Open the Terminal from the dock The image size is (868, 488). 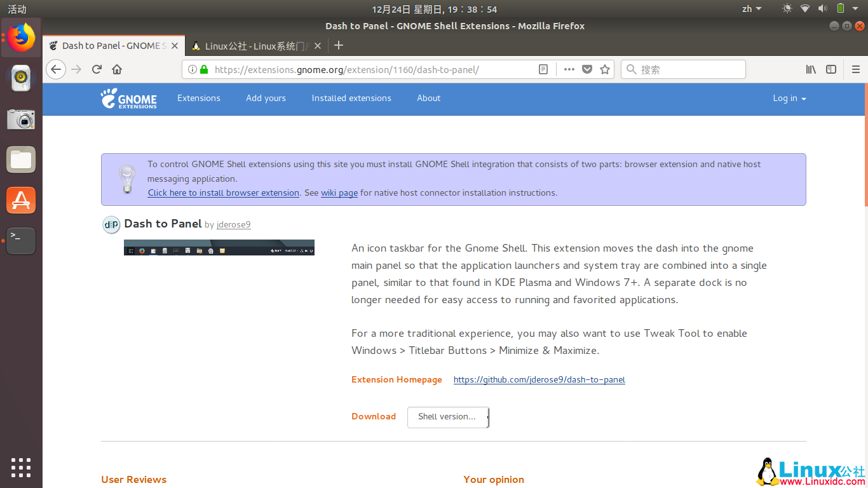[21, 241]
